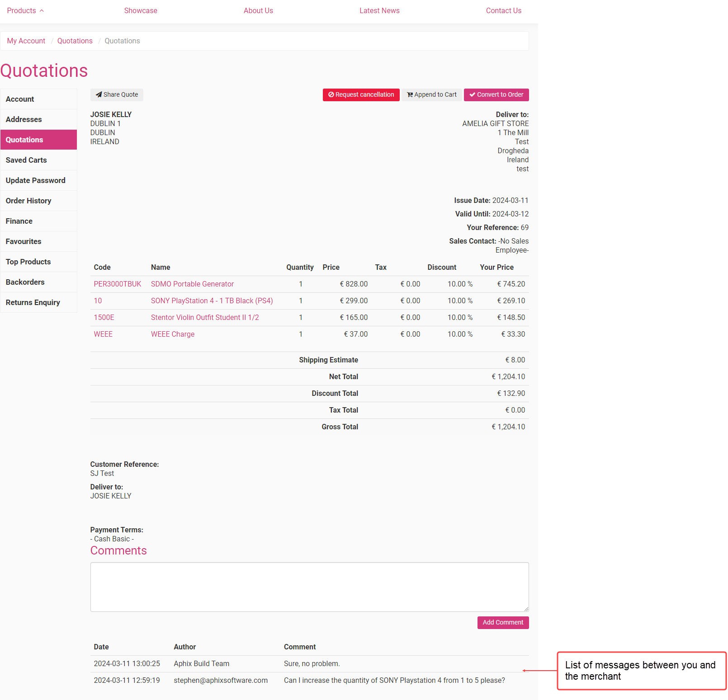This screenshot has height=700, width=728.
Task: Click the Add Comment button
Action: [502, 622]
